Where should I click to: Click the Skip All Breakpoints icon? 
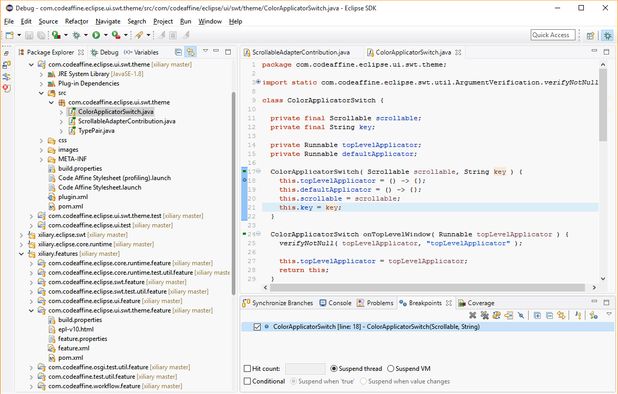coord(521,315)
